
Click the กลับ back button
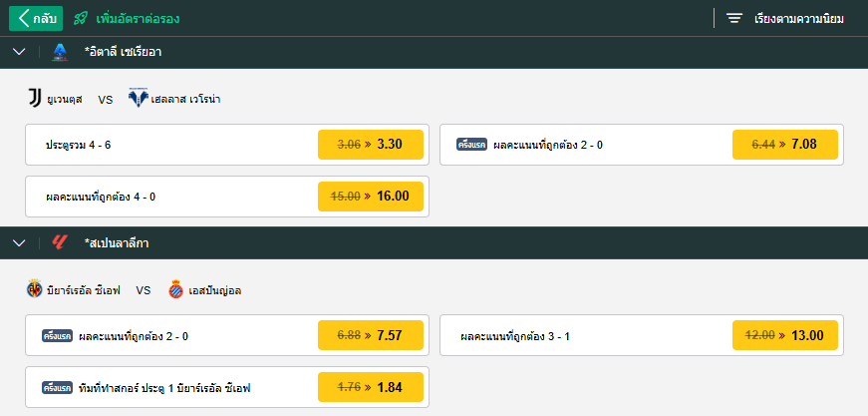[x=36, y=18]
